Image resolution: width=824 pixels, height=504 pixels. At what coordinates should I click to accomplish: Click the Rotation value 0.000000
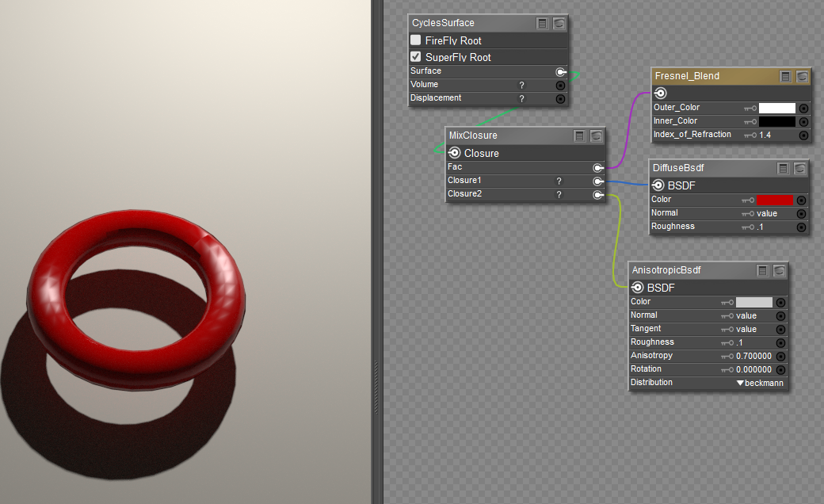click(x=754, y=370)
